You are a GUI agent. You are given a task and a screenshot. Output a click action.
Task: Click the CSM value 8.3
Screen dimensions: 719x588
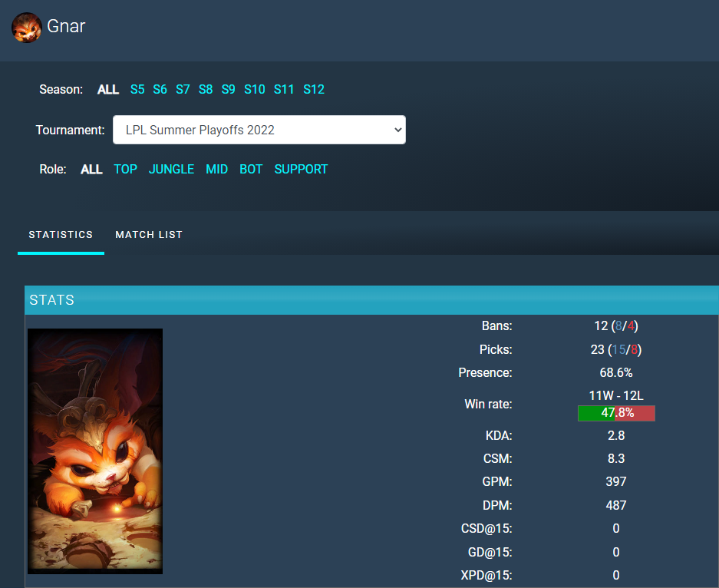616,459
